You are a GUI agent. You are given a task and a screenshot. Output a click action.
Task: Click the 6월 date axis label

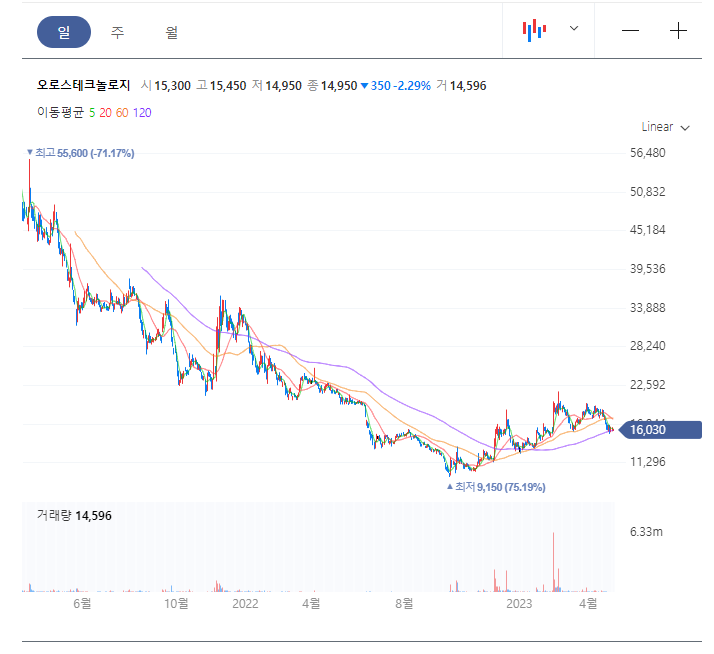(82, 603)
